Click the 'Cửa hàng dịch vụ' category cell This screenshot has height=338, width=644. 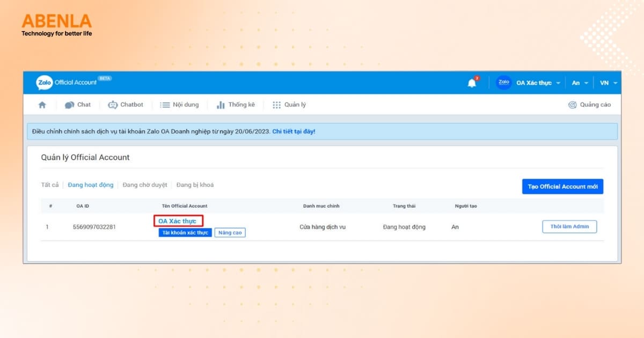(x=323, y=227)
